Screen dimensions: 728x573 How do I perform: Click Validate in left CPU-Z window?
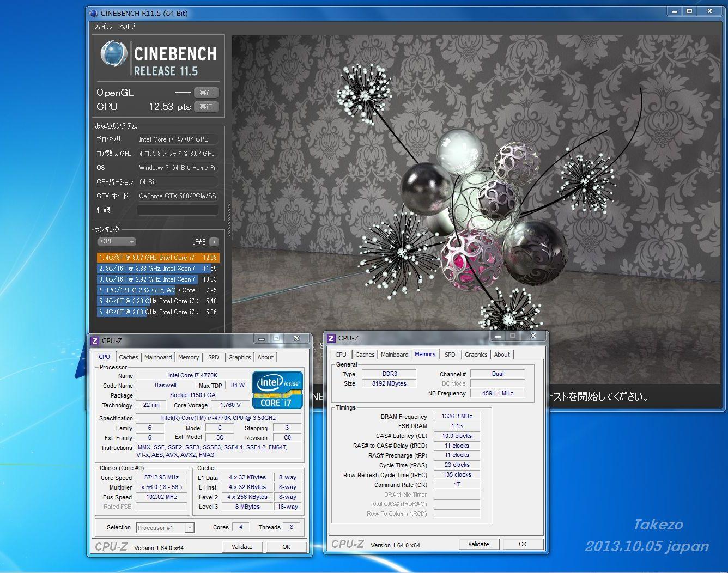click(x=242, y=547)
